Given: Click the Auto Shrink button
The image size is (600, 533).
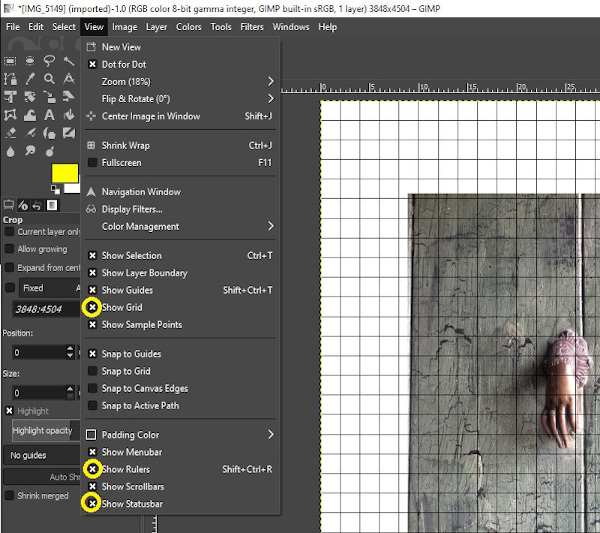Looking at the screenshot, I should pos(42,477).
